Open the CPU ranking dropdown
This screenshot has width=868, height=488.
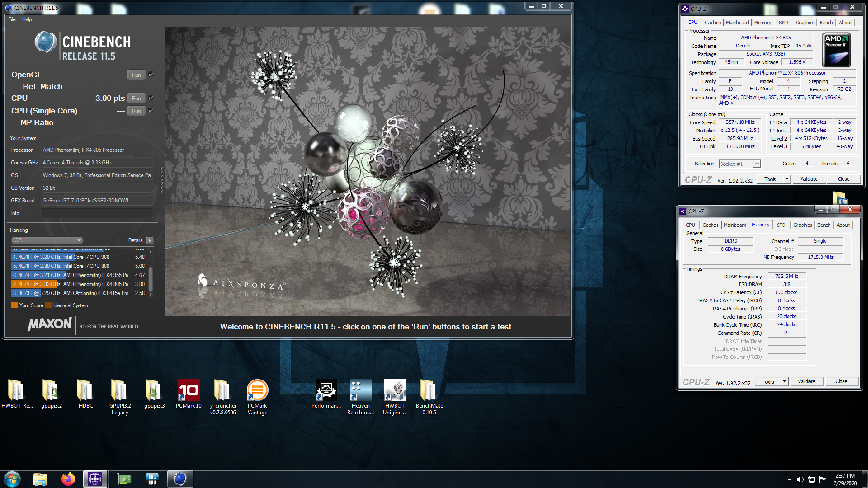pyautogui.click(x=47, y=240)
